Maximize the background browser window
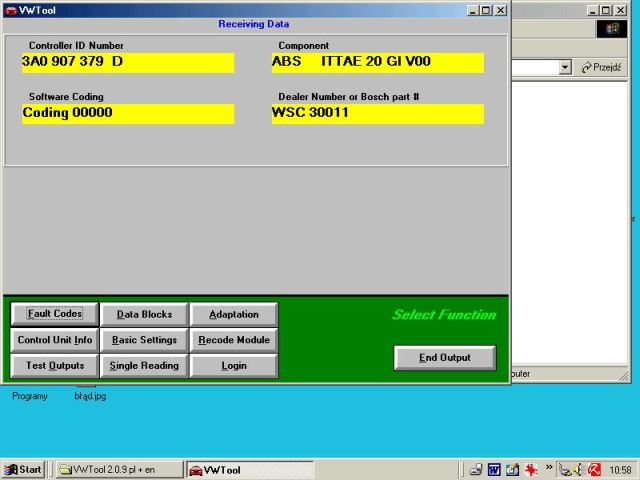Image resolution: width=640 pixels, height=480 pixels. (x=607, y=10)
